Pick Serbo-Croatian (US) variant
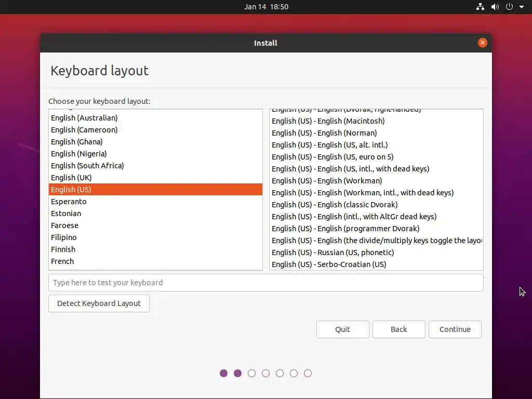Screen dimensions: 532x399 [376, 264]
